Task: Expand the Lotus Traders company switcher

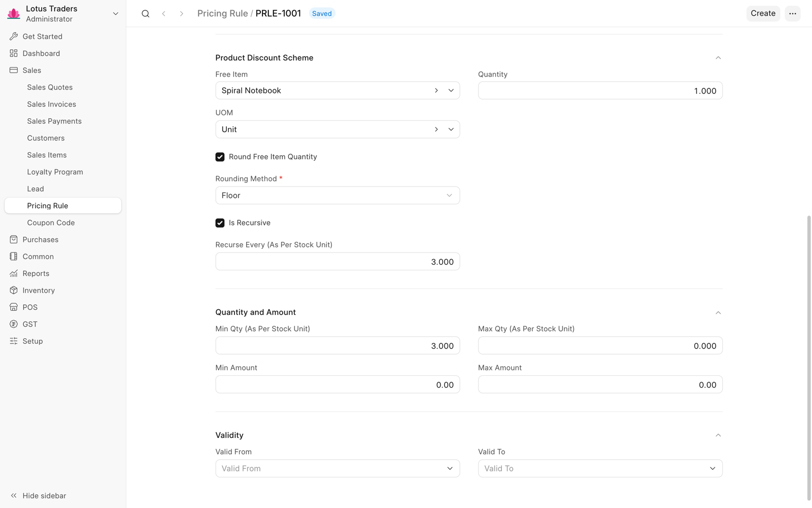Action: (x=116, y=14)
